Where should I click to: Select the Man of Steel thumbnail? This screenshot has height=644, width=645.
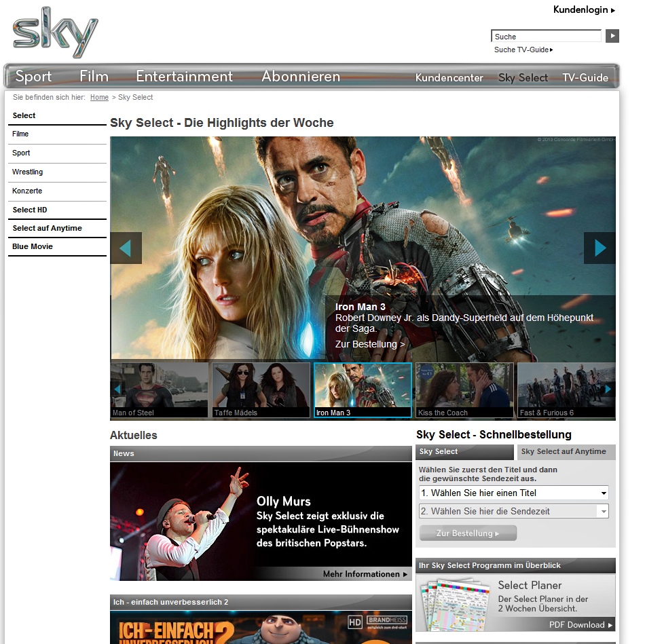[159, 390]
